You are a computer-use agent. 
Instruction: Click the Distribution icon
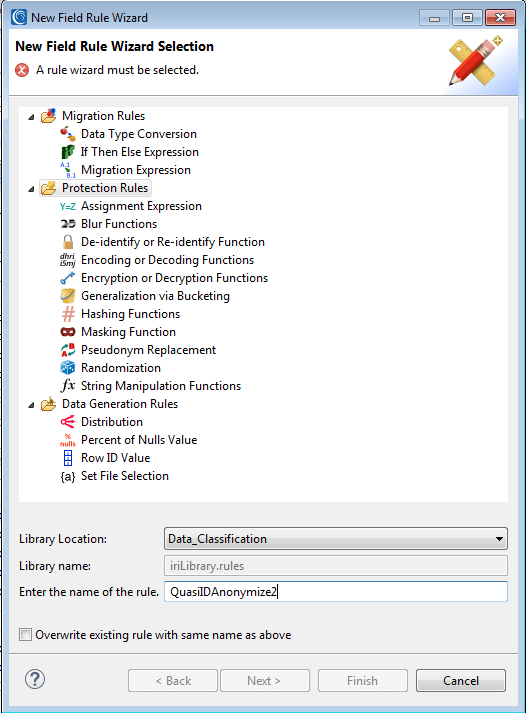pos(68,422)
